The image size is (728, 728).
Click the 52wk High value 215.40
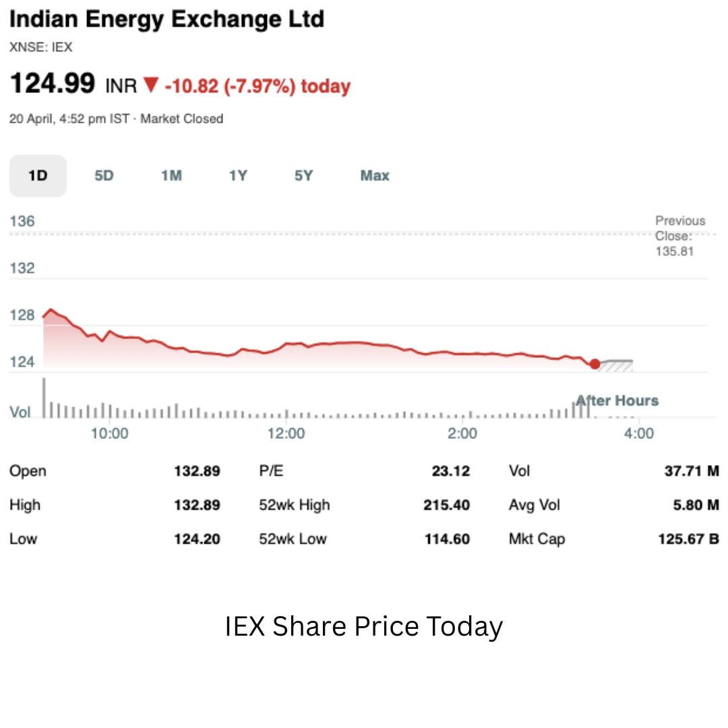(x=446, y=505)
